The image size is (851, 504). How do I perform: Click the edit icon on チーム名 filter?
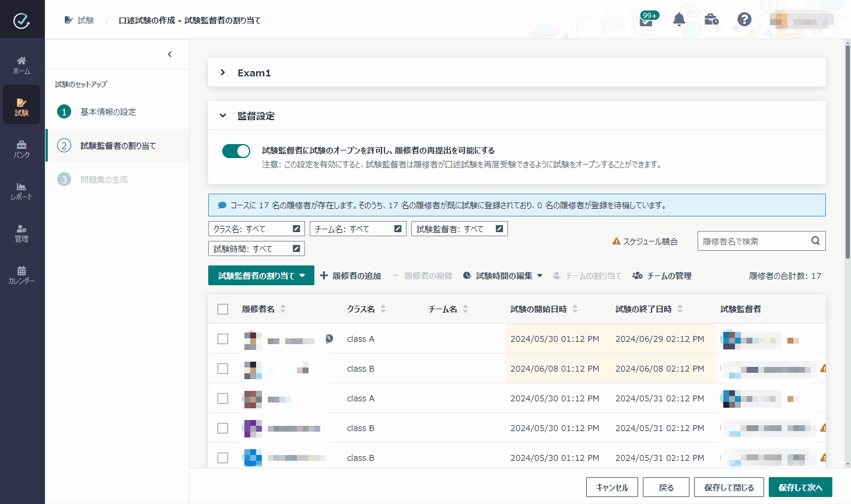pos(398,229)
